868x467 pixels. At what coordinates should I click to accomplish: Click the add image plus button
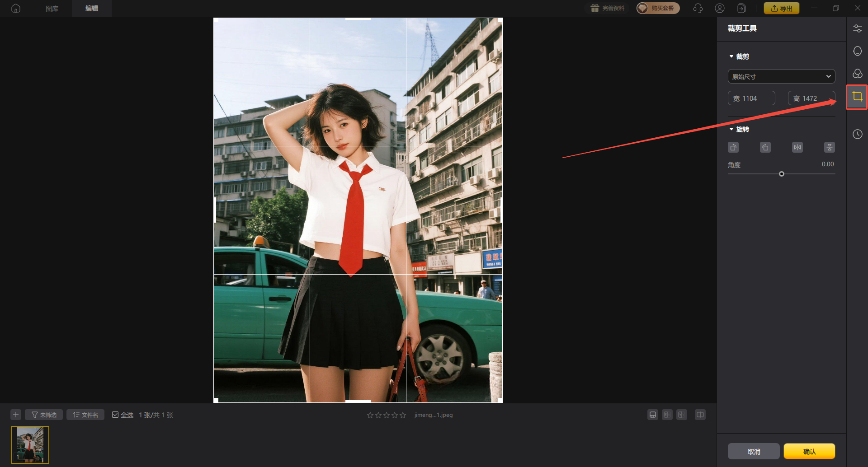[16, 415]
